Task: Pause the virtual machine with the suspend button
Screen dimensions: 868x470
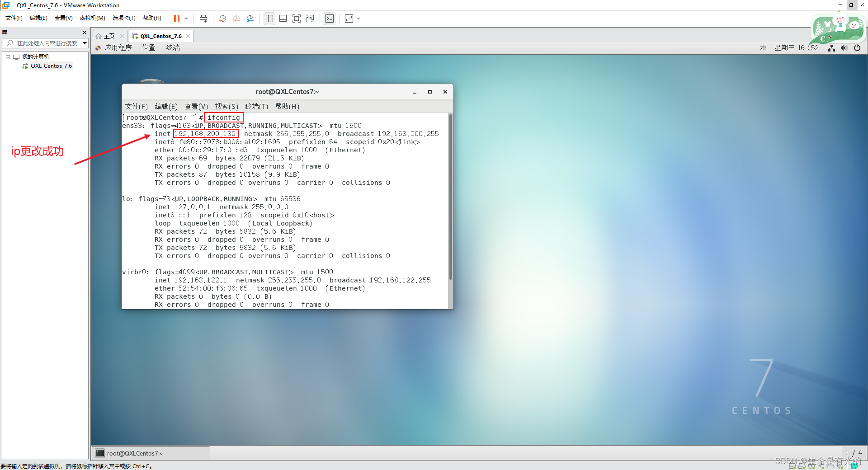Action: [x=176, y=19]
